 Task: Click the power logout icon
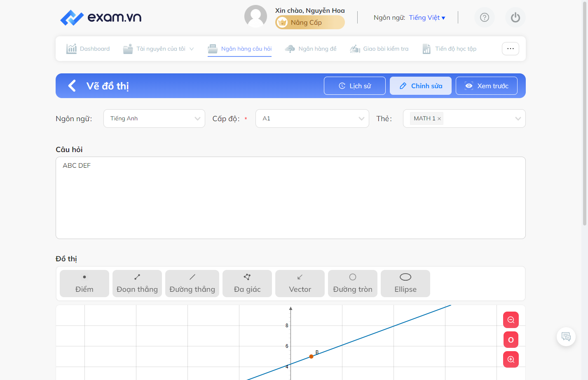[x=515, y=17]
